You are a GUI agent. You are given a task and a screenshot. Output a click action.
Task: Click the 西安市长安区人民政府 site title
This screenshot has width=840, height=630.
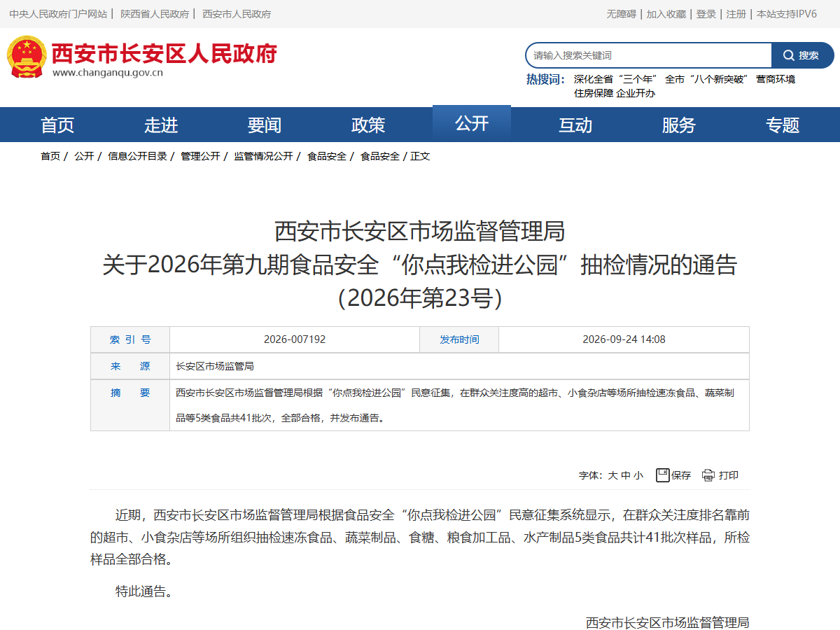point(164,52)
